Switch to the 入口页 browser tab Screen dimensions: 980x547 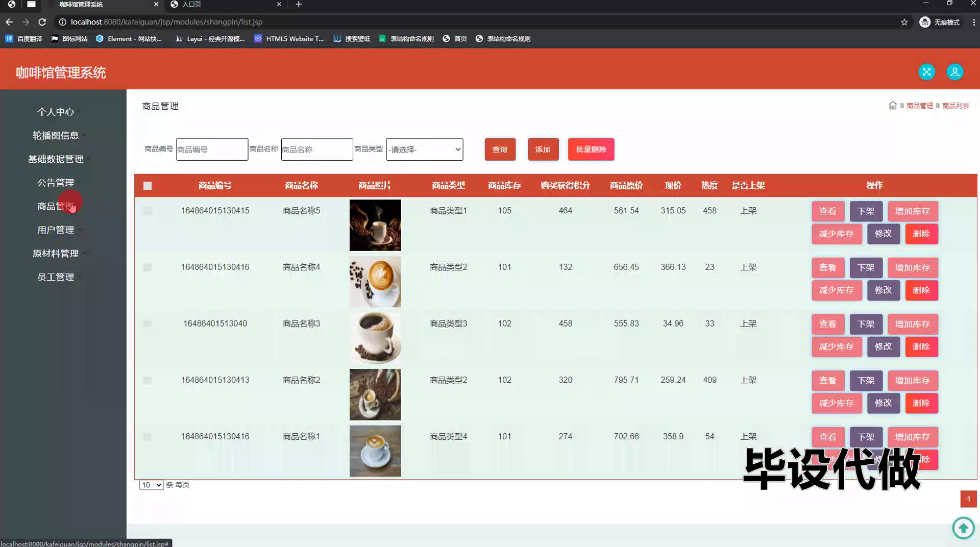click(x=226, y=4)
